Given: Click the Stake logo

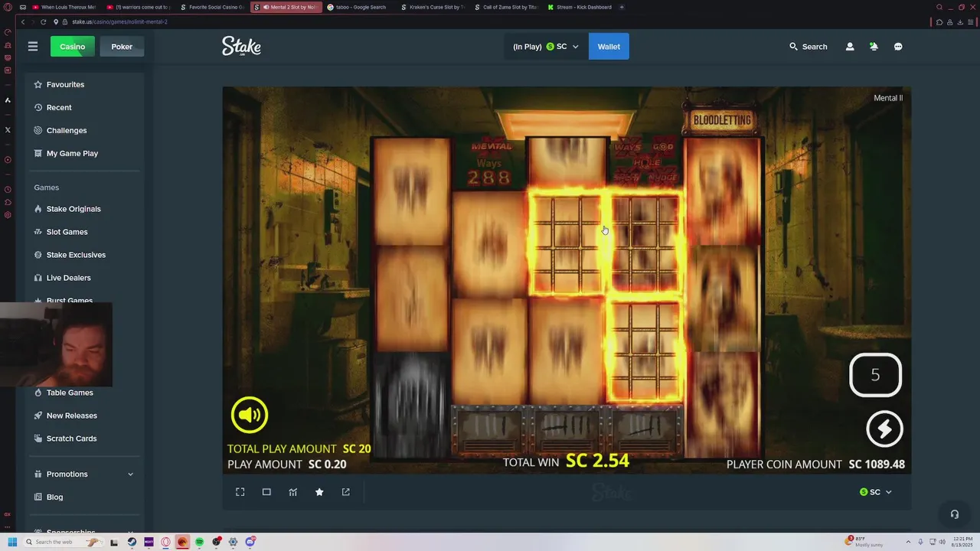Looking at the screenshot, I should (241, 46).
